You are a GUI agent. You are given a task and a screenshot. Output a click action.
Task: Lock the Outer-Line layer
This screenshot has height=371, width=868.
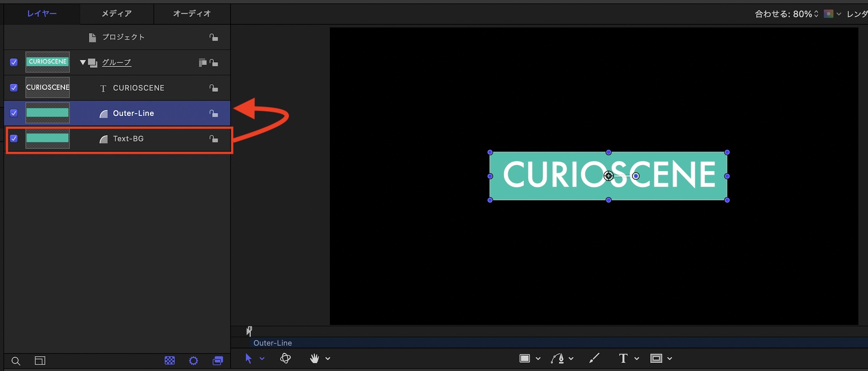[x=214, y=113]
